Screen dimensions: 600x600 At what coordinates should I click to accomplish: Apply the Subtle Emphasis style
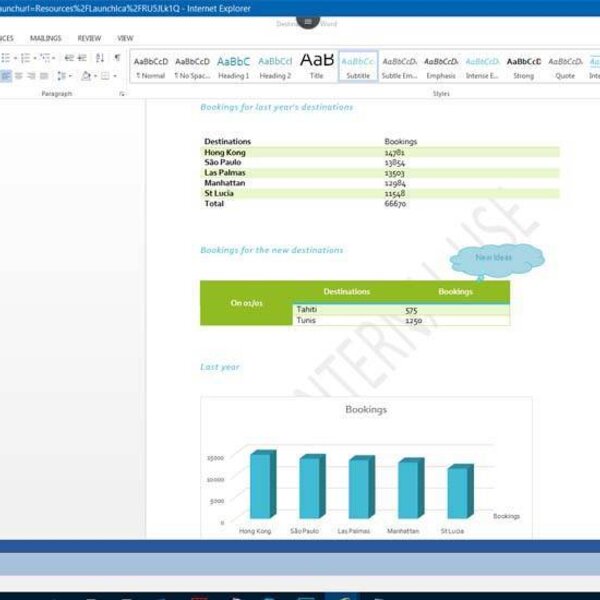click(x=399, y=67)
